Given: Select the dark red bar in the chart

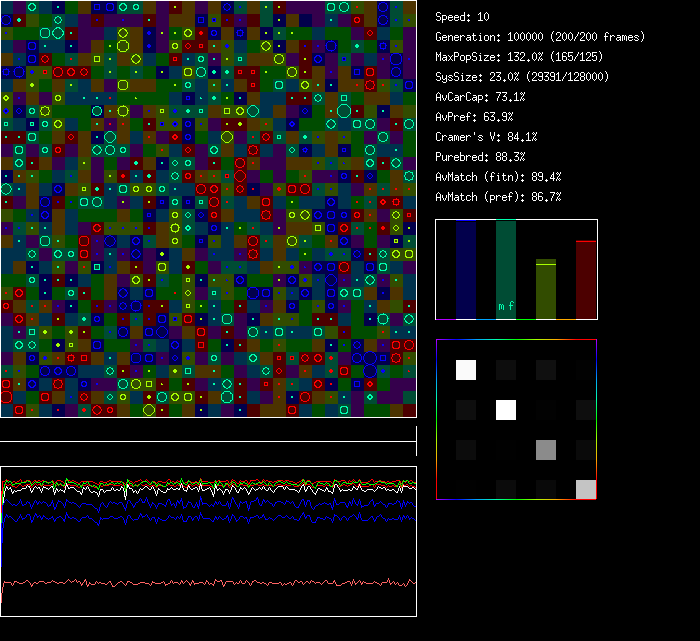Looking at the screenshot, I should tap(586, 280).
